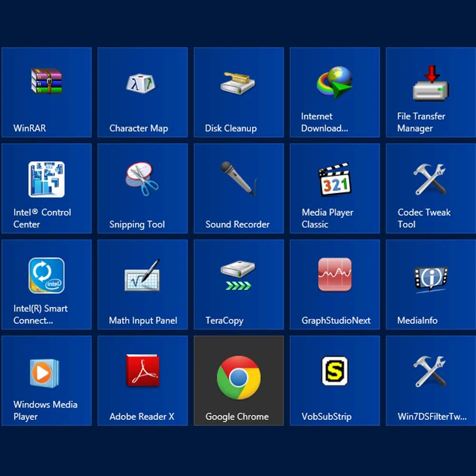476x476 pixels.
Task: Launch Character Map via its keycap icon
Action: (141, 83)
